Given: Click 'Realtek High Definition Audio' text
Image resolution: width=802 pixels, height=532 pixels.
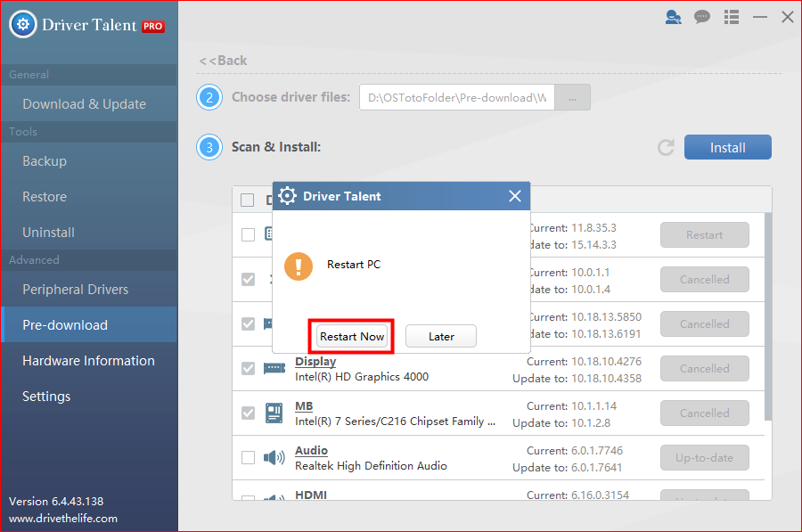Looking at the screenshot, I should point(371,465).
